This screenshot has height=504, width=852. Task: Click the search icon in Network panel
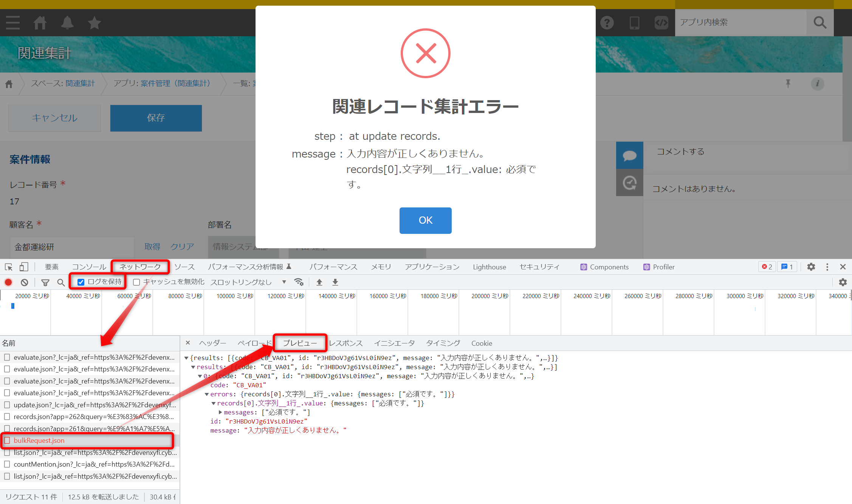[x=61, y=282]
